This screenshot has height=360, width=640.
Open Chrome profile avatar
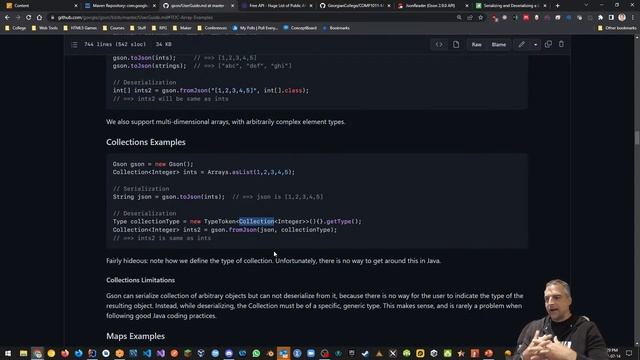(x=622, y=18)
